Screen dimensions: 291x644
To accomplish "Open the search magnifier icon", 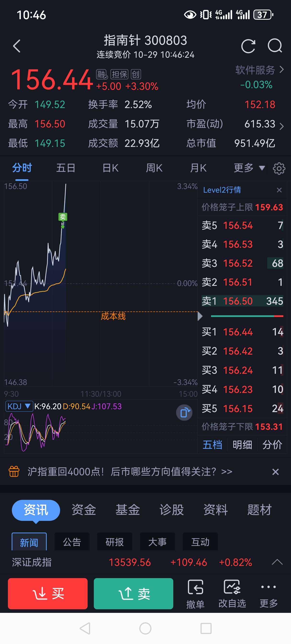I will (x=275, y=46).
